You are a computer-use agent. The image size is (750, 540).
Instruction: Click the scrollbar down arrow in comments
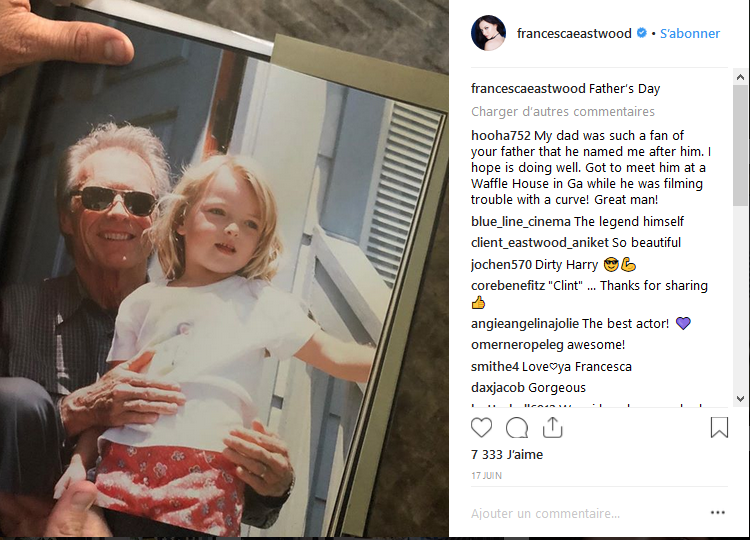(x=740, y=399)
